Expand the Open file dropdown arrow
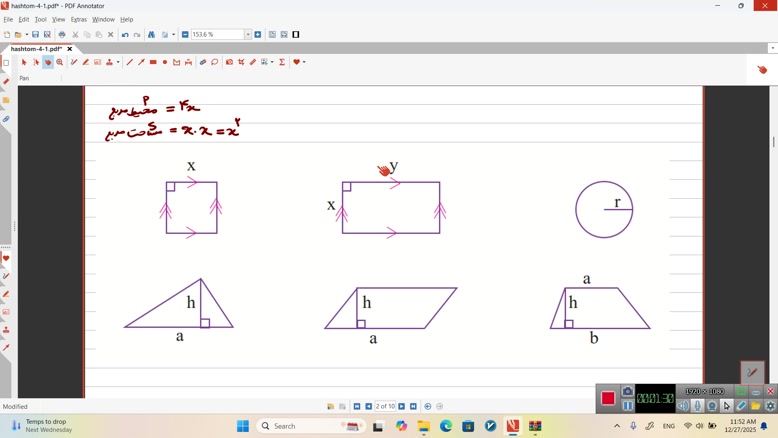The width and height of the screenshot is (778, 438). coord(26,35)
